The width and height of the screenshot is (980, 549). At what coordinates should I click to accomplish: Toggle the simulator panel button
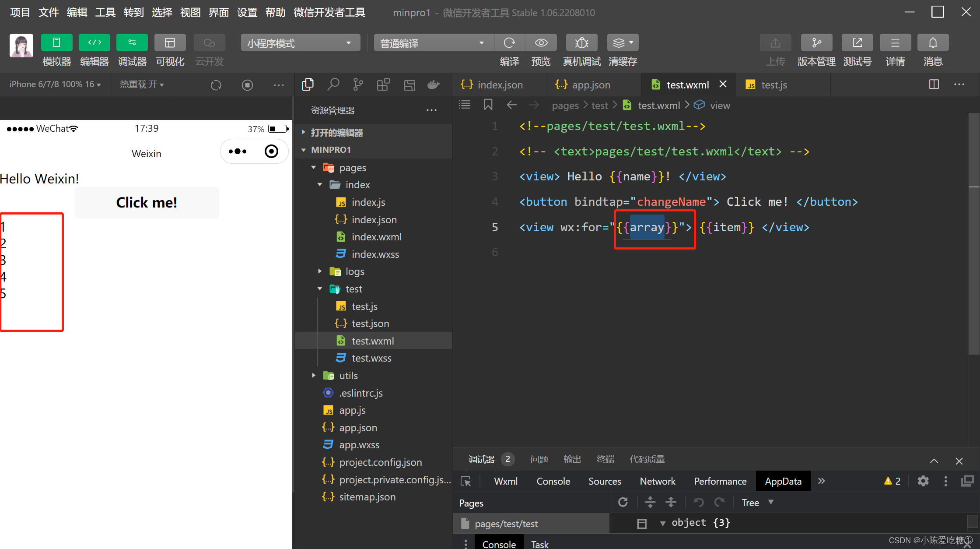[56, 43]
